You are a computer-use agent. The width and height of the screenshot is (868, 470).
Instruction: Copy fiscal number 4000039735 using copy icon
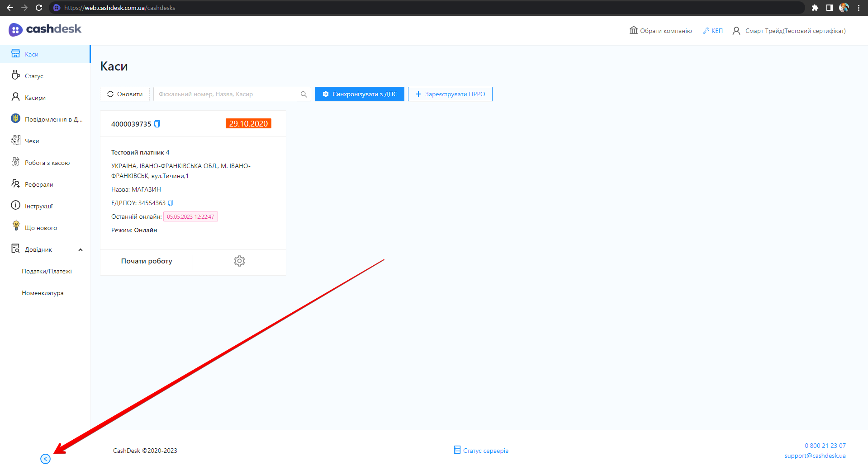pyautogui.click(x=157, y=124)
